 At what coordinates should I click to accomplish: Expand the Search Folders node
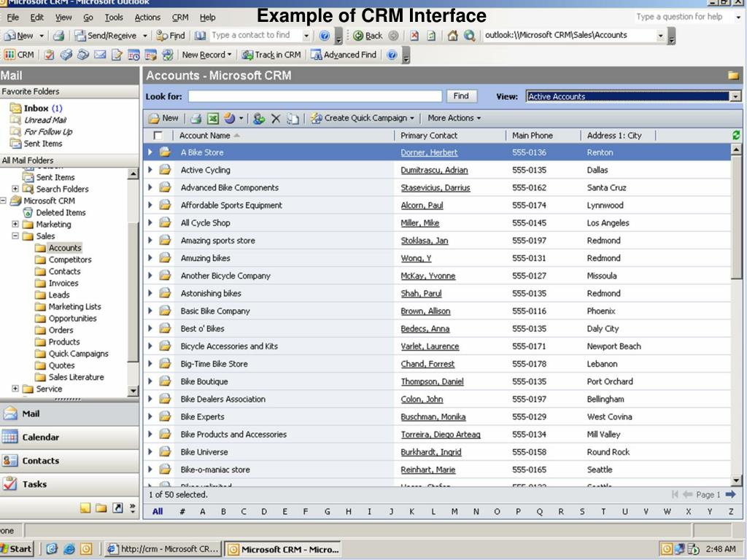[15, 189]
